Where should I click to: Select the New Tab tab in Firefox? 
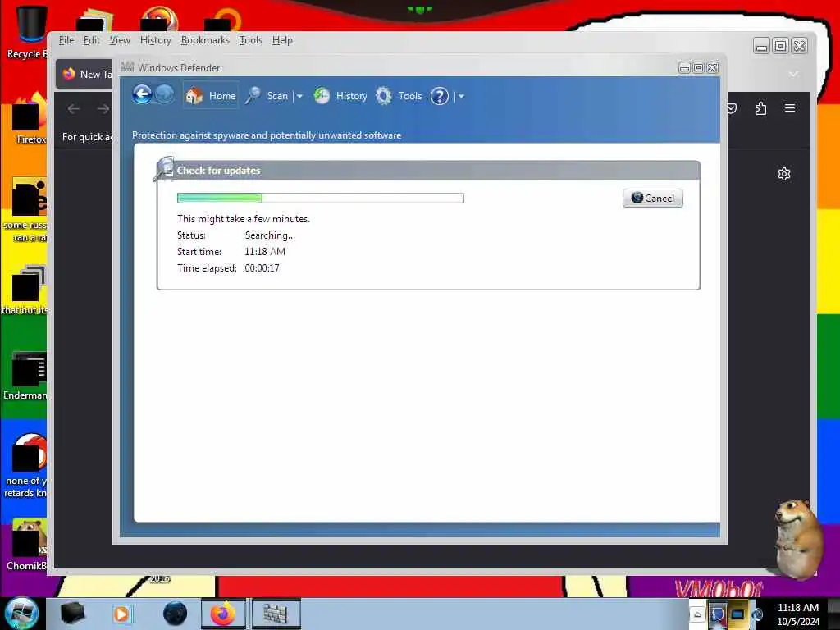84,74
